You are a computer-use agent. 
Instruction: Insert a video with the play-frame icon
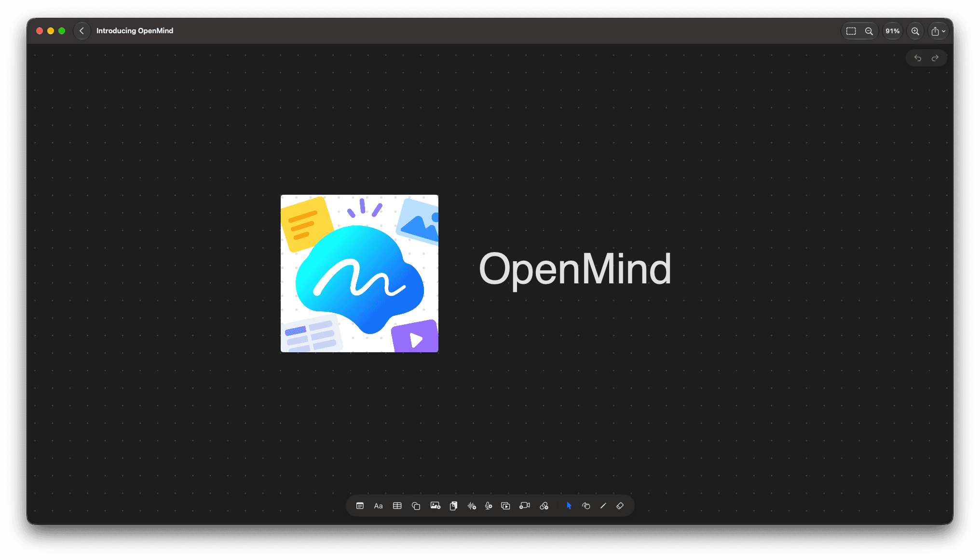(x=505, y=506)
